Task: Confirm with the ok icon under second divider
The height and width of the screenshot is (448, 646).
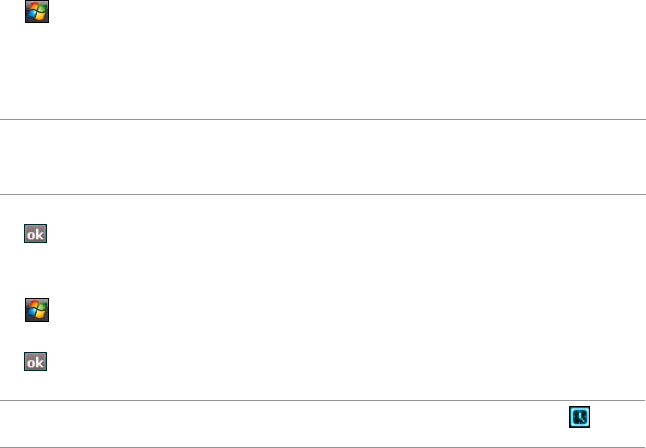Action: (35, 234)
